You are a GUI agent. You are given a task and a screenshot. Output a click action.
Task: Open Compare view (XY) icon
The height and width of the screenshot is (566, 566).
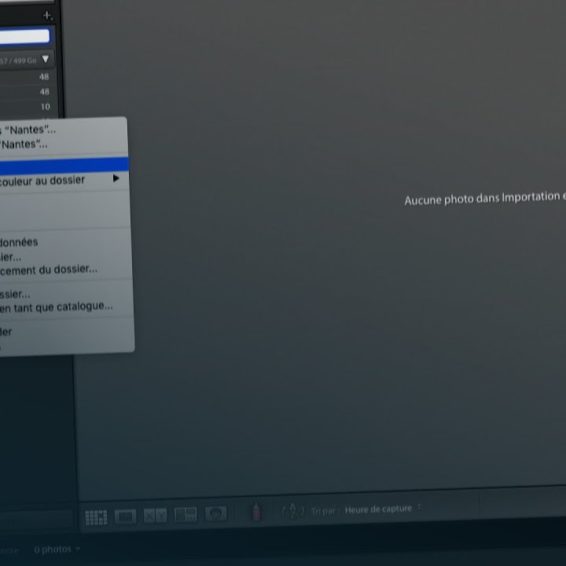[x=155, y=515]
